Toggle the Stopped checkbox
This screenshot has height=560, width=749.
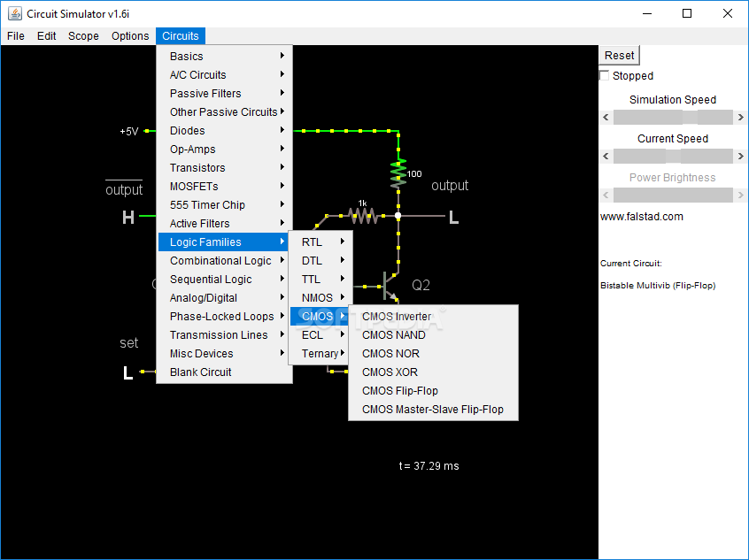tap(605, 75)
